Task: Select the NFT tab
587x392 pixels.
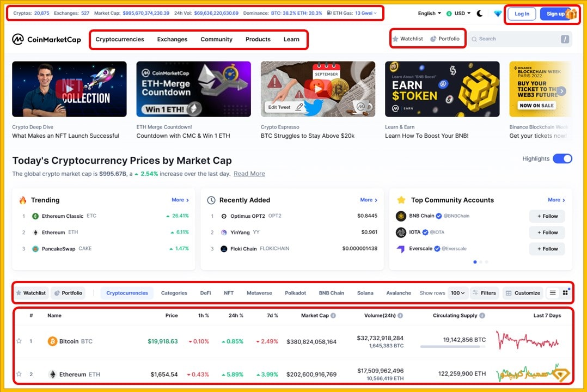Action: click(x=229, y=293)
